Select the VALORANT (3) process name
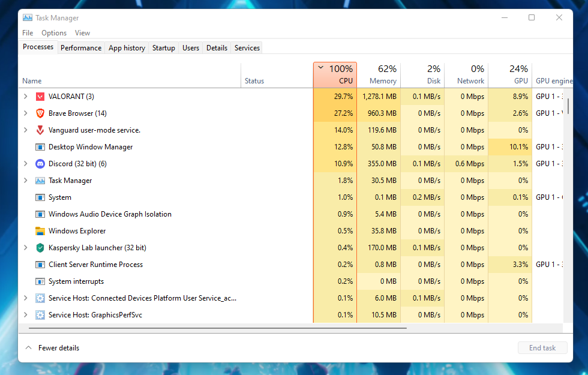The image size is (588, 375). pos(71,97)
